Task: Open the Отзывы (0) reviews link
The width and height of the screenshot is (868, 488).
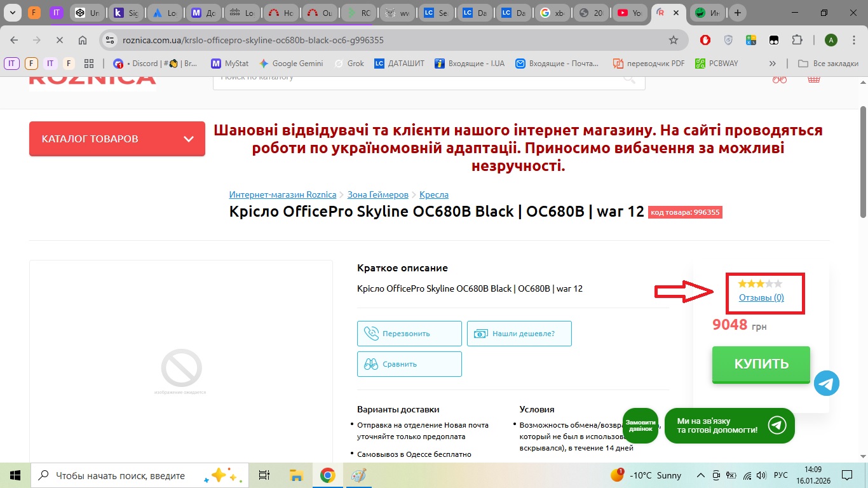Action: (x=761, y=297)
